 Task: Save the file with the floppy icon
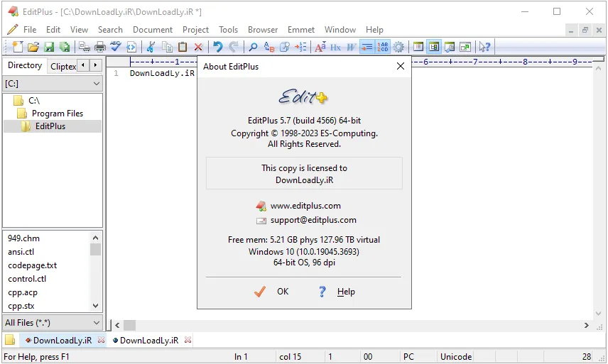49,47
